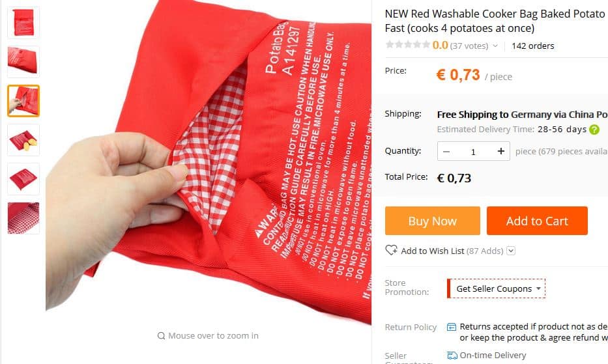Select the last thumbnail, the checkered lining

[23, 218]
